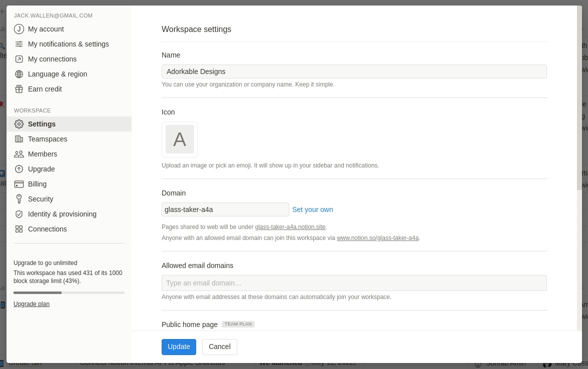
Task: Open Earn credit using the gift icon
Action: click(x=19, y=89)
